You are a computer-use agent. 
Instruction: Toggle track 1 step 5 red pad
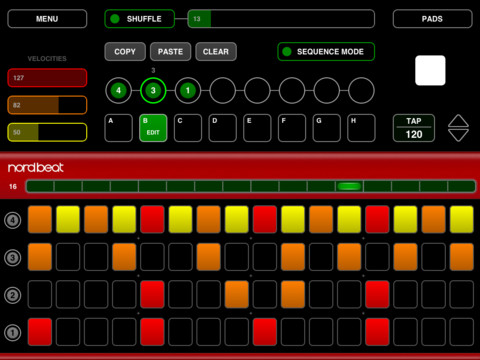point(152,332)
